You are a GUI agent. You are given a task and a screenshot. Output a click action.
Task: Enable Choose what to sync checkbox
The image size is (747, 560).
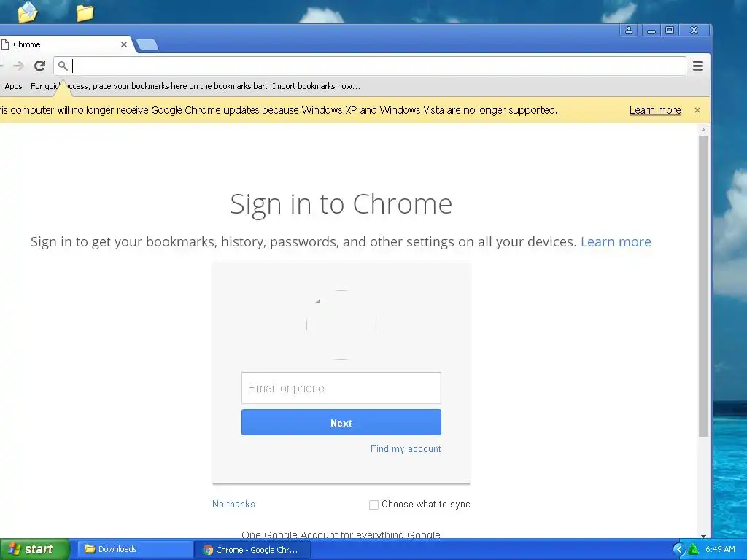pyautogui.click(x=374, y=505)
